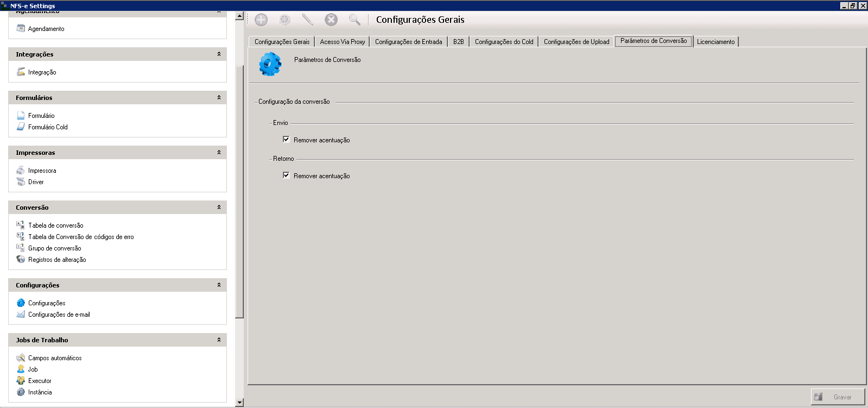Open the Tabela de conversão icon
Screen dimensions: 868x408
tap(21, 225)
